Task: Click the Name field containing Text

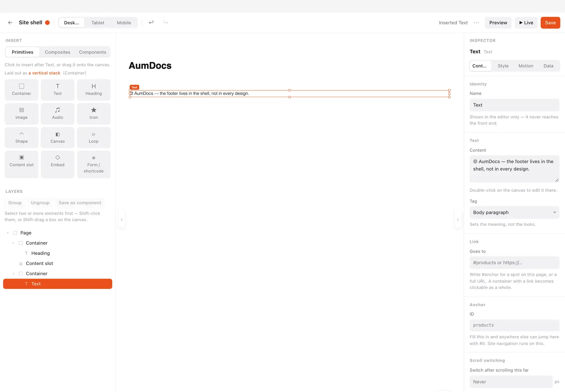Action: click(514, 105)
